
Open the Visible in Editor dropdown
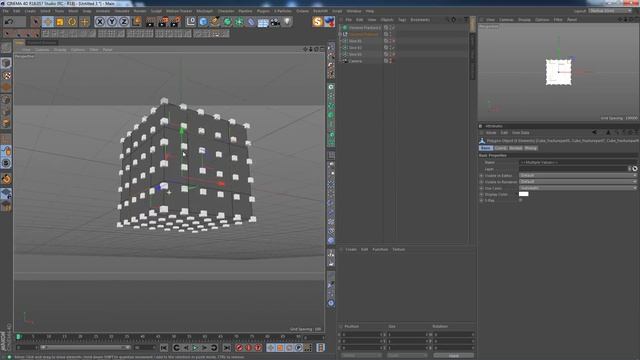click(578, 176)
